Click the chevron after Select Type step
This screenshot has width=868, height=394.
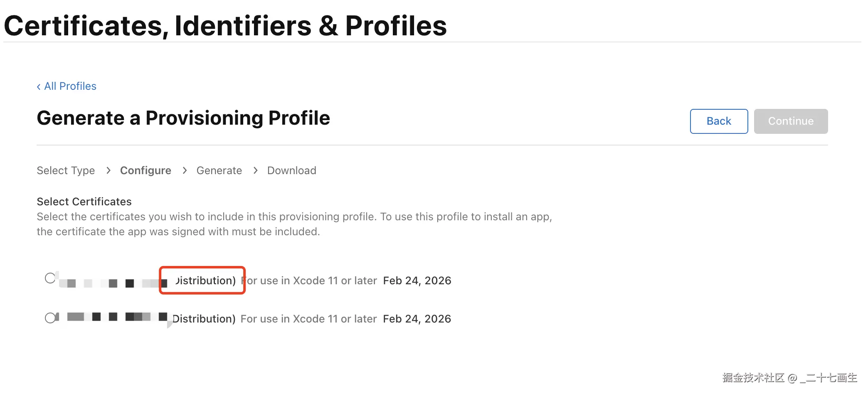108,170
